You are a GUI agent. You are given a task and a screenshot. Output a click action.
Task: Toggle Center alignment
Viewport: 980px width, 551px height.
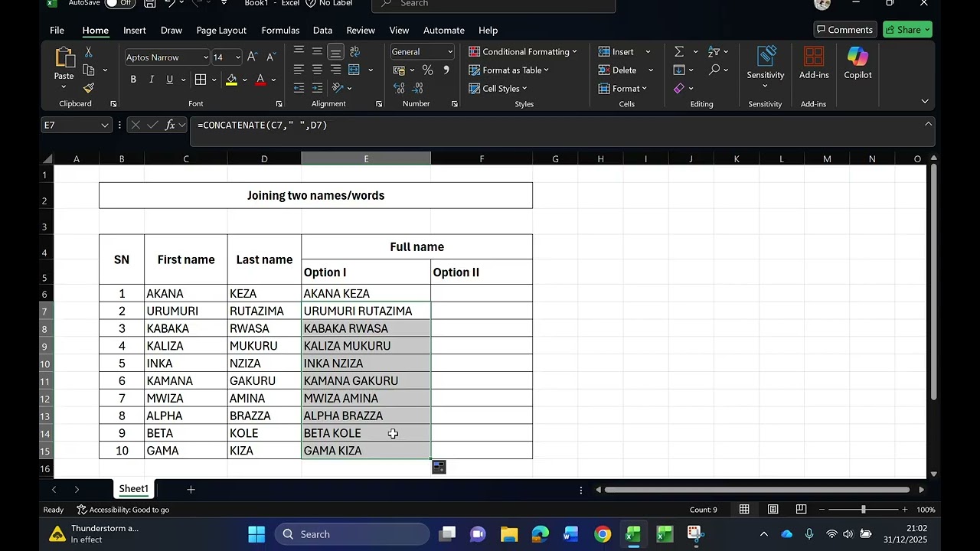[317, 70]
